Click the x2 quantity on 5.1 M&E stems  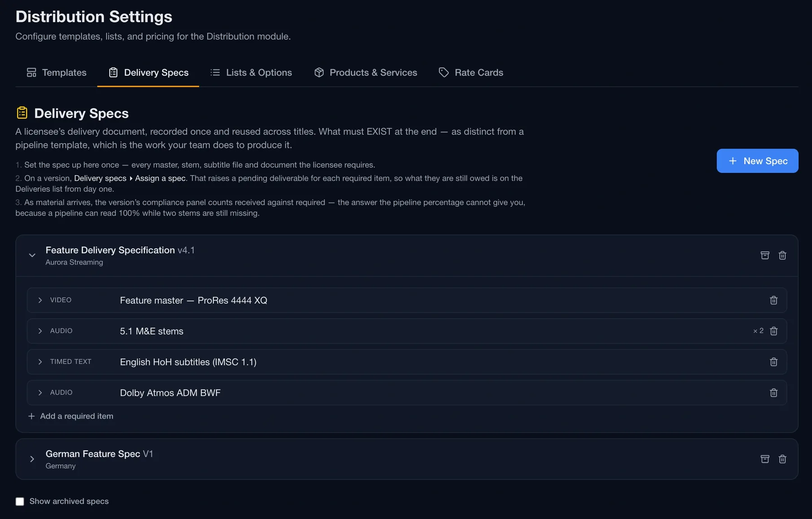pos(758,331)
